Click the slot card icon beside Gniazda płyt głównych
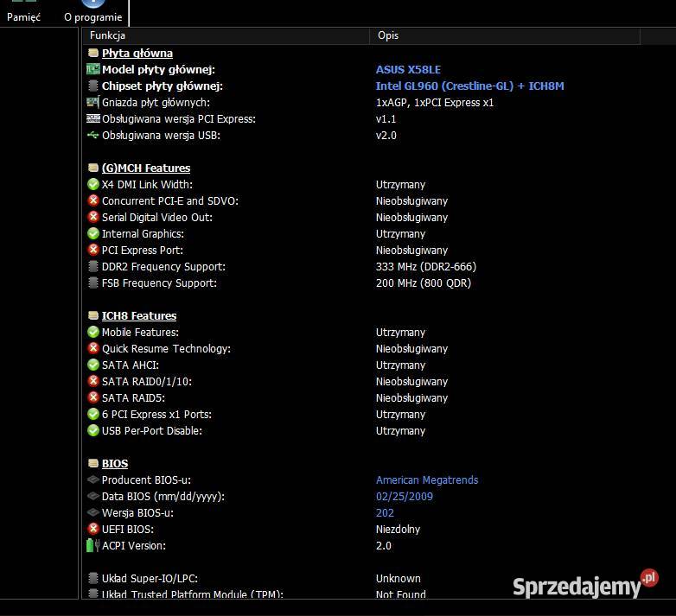This screenshot has width=676, height=616. click(93, 102)
